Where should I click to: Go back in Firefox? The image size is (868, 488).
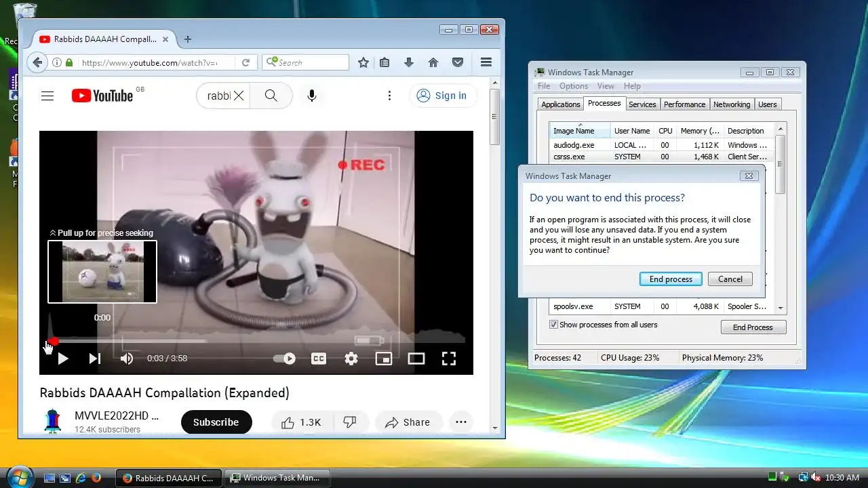(x=37, y=62)
